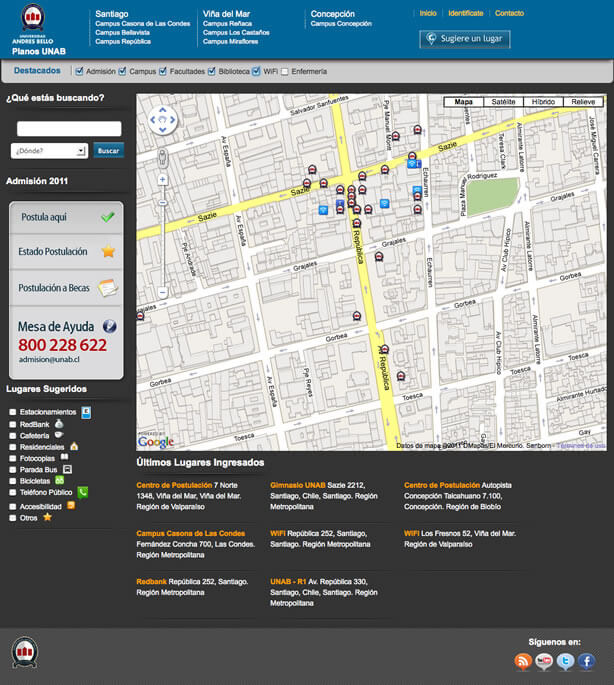
Task: Click the Google logo on the map
Action: click(x=156, y=442)
